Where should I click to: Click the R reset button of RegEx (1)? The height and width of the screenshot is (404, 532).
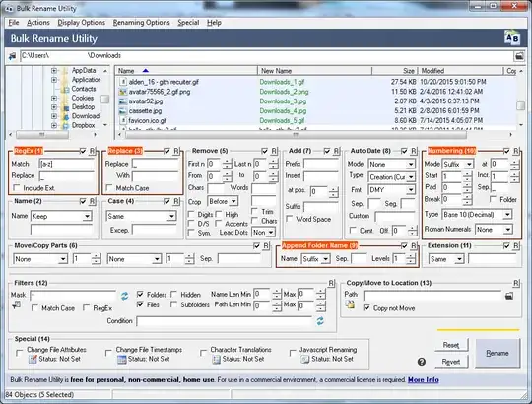click(x=92, y=151)
